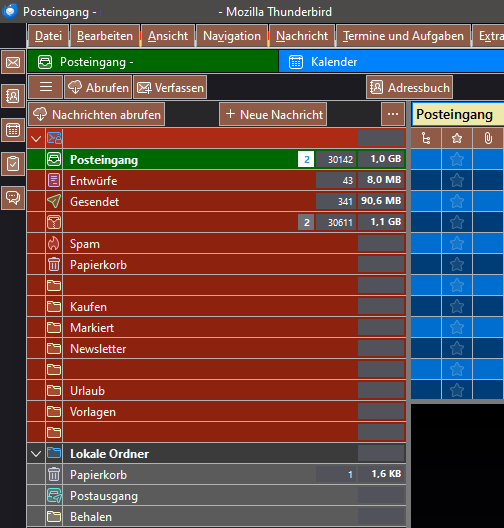Star the seventh message in the list
504x528 pixels.
click(x=457, y=286)
